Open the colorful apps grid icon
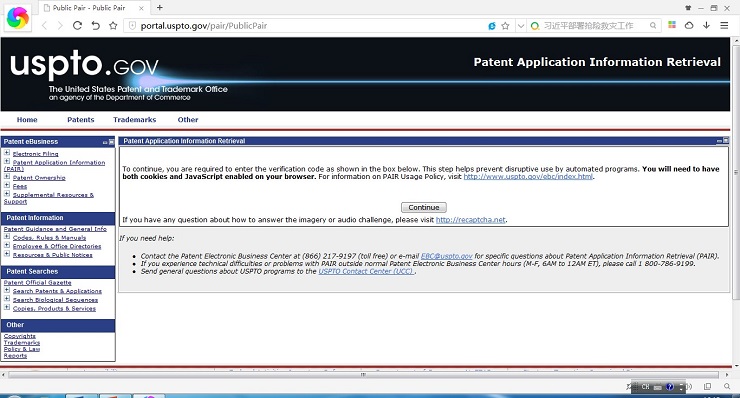740x398 pixels. [x=672, y=25]
